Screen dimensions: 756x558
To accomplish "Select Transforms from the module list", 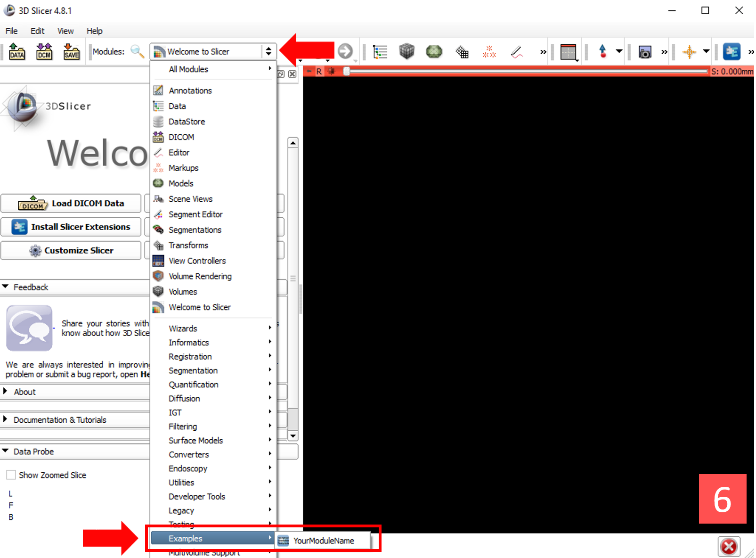I will (213, 246).
